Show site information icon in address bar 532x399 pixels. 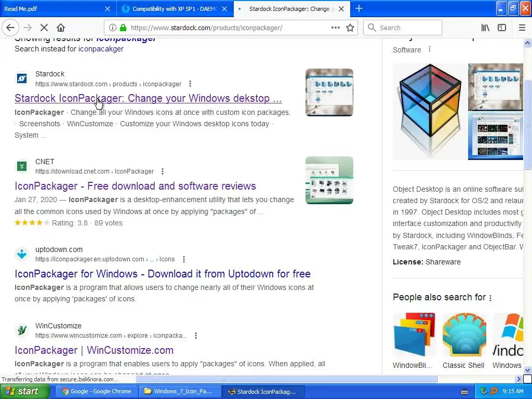coord(113,28)
